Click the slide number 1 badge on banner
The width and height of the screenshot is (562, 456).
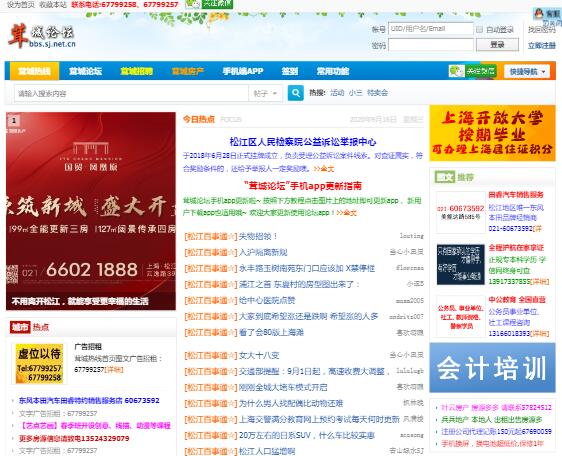pos(14,120)
